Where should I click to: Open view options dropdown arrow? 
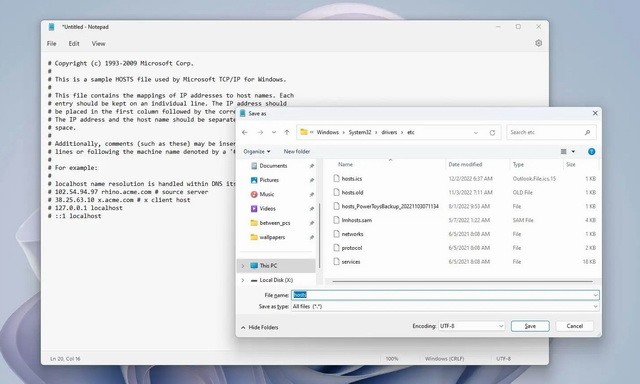573,151
